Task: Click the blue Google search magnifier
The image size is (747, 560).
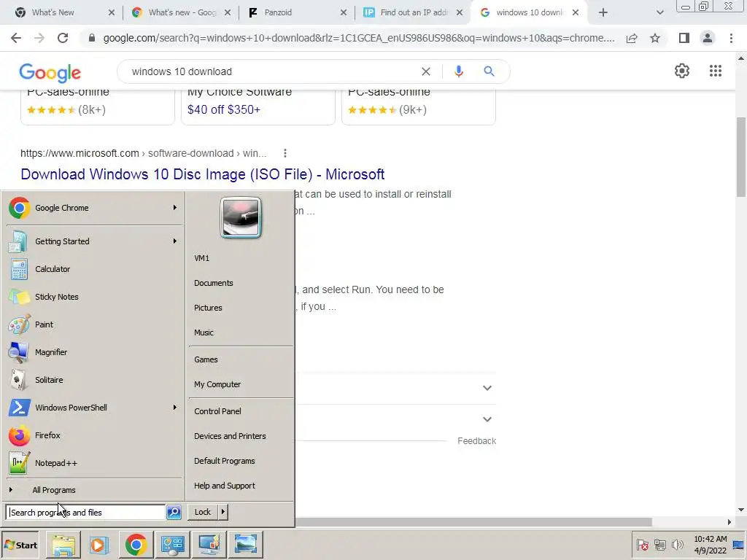Action: tap(489, 71)
